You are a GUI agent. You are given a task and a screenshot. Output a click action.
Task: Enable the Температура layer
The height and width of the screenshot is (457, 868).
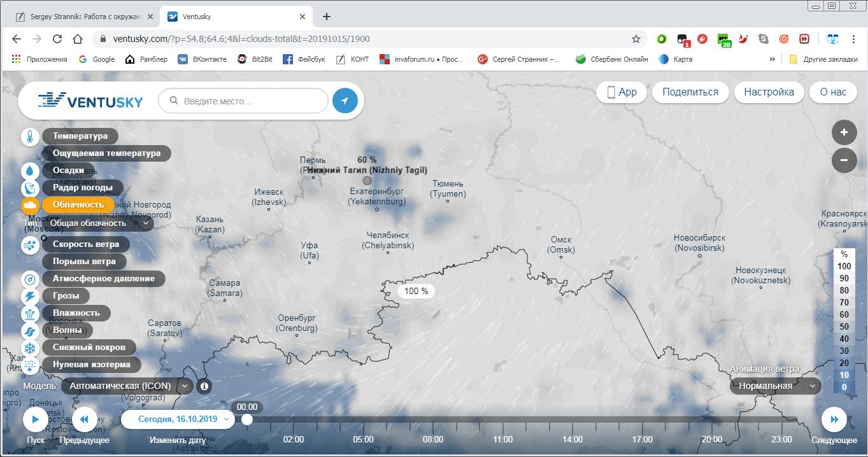point(80,136)
